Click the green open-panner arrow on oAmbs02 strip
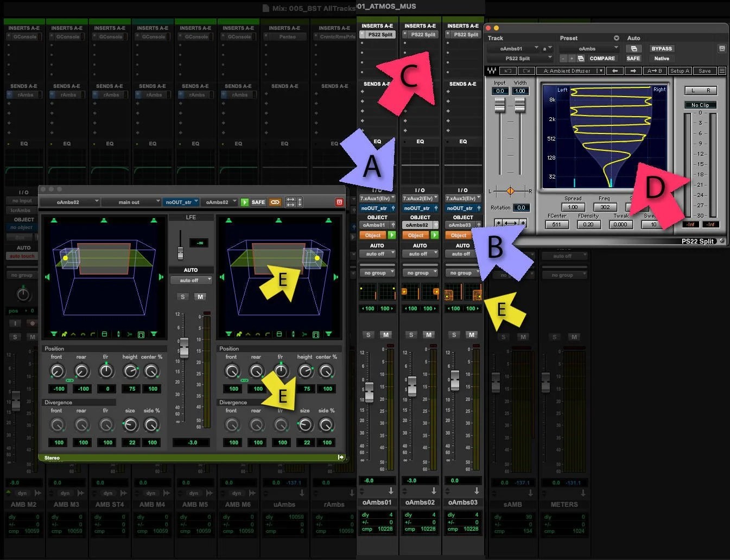This screenshot has height=560, width=730. 435,235
